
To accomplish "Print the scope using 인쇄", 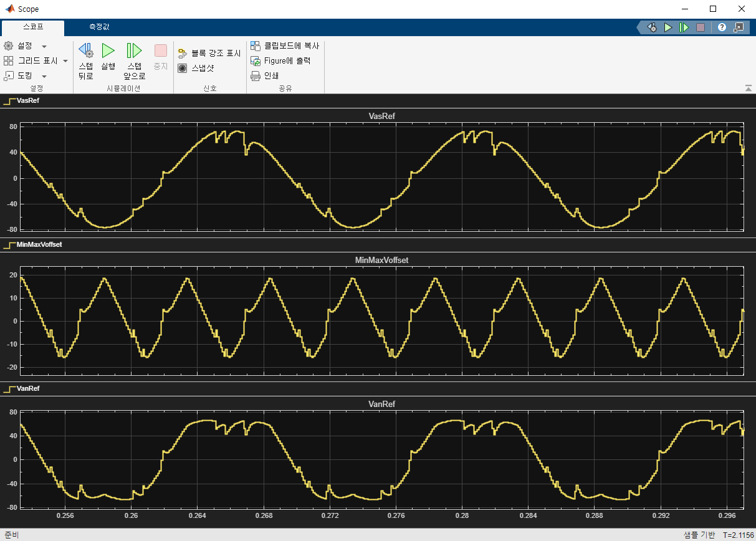I will point(264,76).
